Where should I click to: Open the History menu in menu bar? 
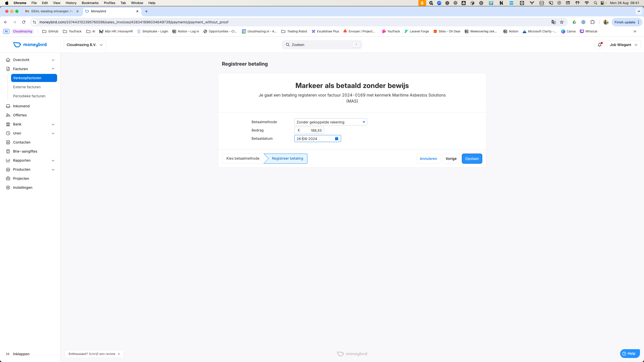(x=71, y=3)
